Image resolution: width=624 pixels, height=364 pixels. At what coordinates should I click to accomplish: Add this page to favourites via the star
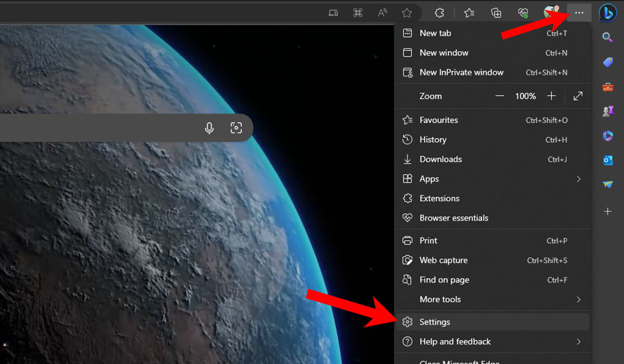click(408, 12)
